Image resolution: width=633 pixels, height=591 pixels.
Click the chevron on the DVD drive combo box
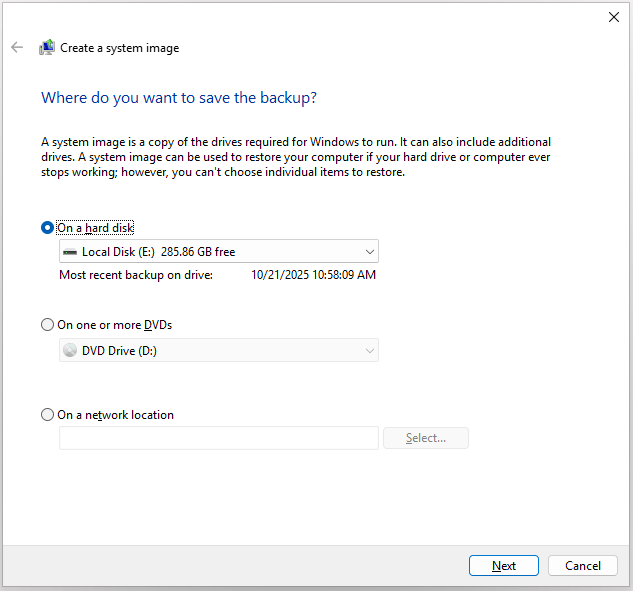pos(369,351)
